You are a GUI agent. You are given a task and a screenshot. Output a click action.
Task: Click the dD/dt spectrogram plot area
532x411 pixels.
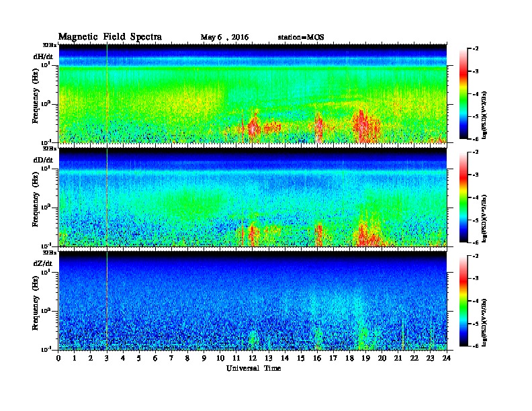coord(253,197)
